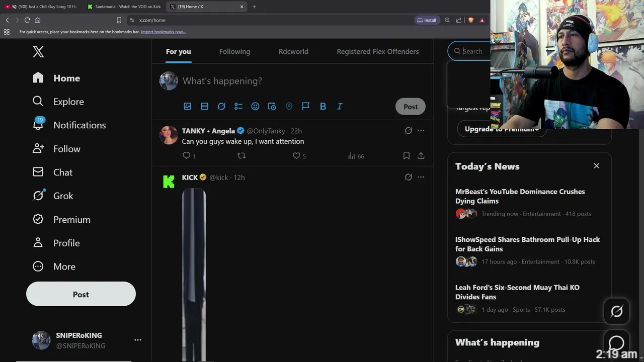The height and width of the screenshot is (362, 644).
Task: Open Profile from the sidebar
Action: [56, 243]
